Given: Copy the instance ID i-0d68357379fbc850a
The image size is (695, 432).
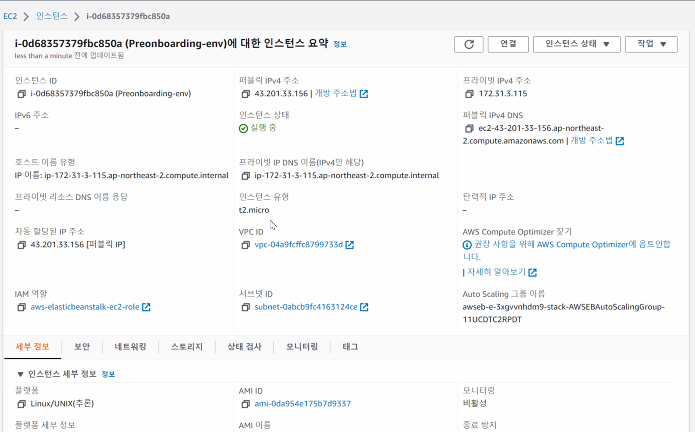Looking at the screenshot, I should coord(21,94).
